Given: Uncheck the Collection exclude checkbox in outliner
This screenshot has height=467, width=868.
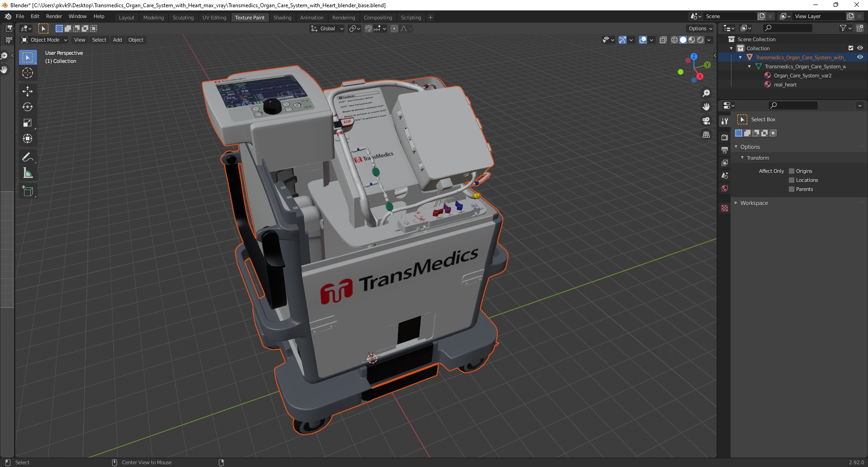Looking at the screenshot, I should (851, 48).
